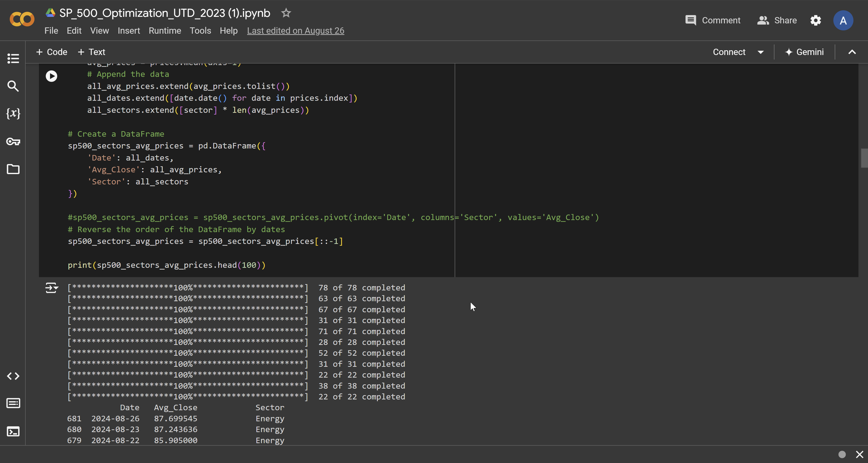Viewport: 868px width, 463px height.
Task: Click the vertical scrollbar thumb
Action: coord(864,158)
